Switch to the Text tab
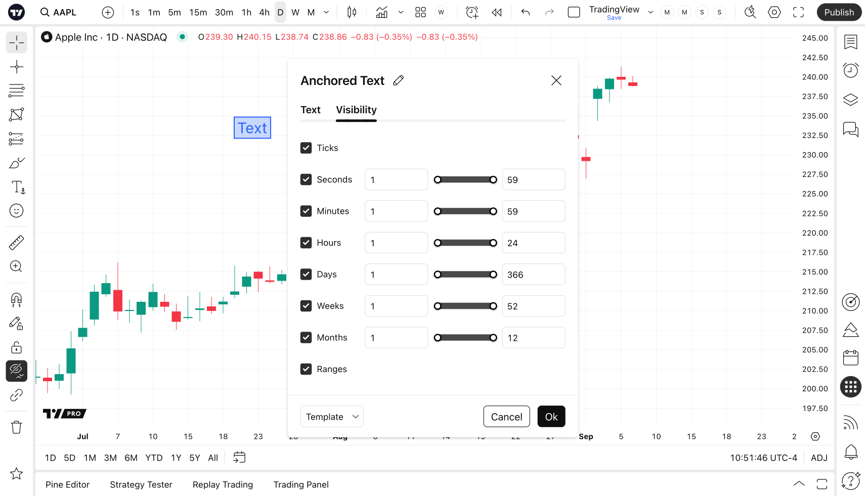 tap(311, 110)
